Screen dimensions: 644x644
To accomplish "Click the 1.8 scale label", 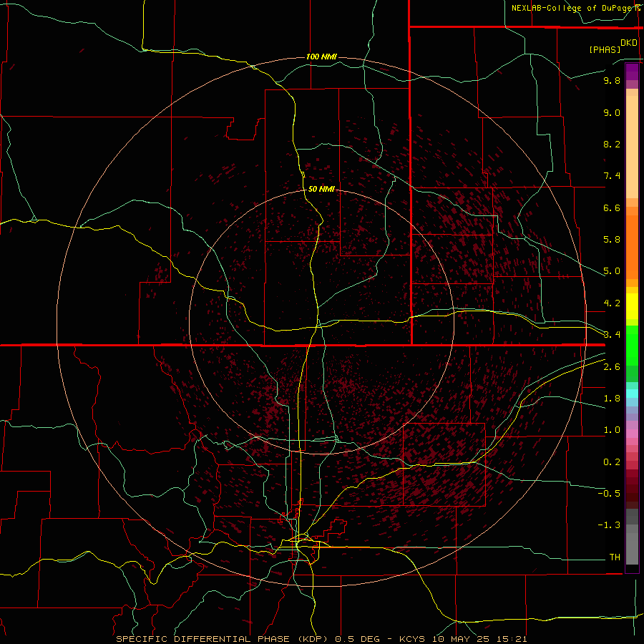I will point(612,399).
